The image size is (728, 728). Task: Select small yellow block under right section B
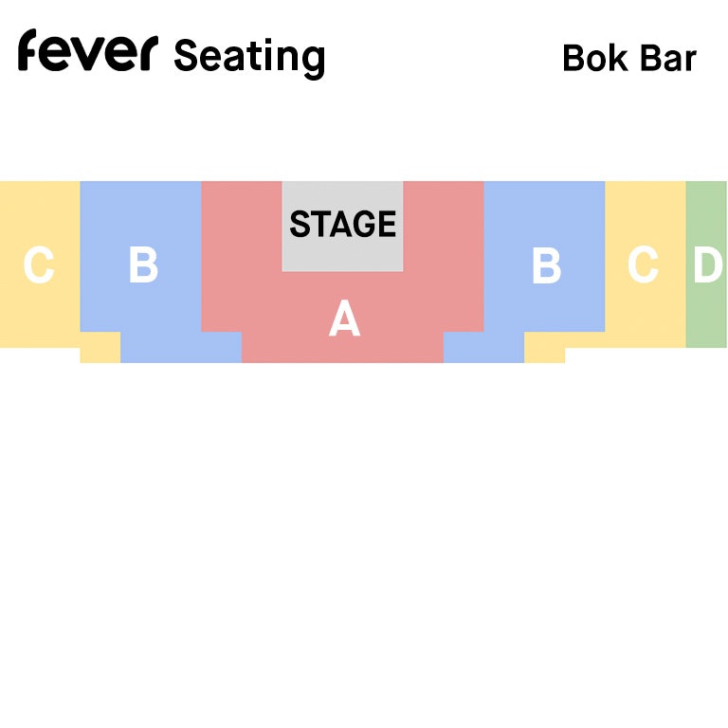click(x=545, y=348)
